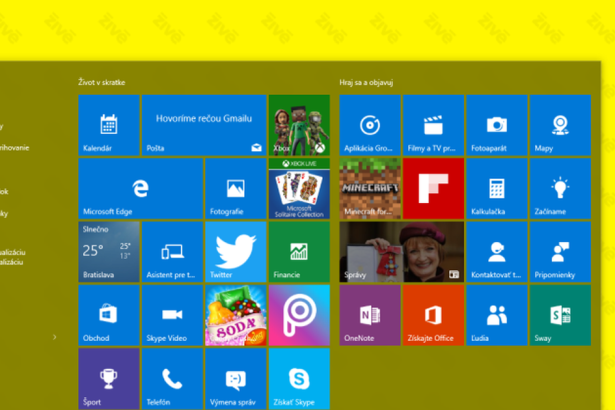
Task: Click the Získajte Office tile
Action: (x=433, y=315)
